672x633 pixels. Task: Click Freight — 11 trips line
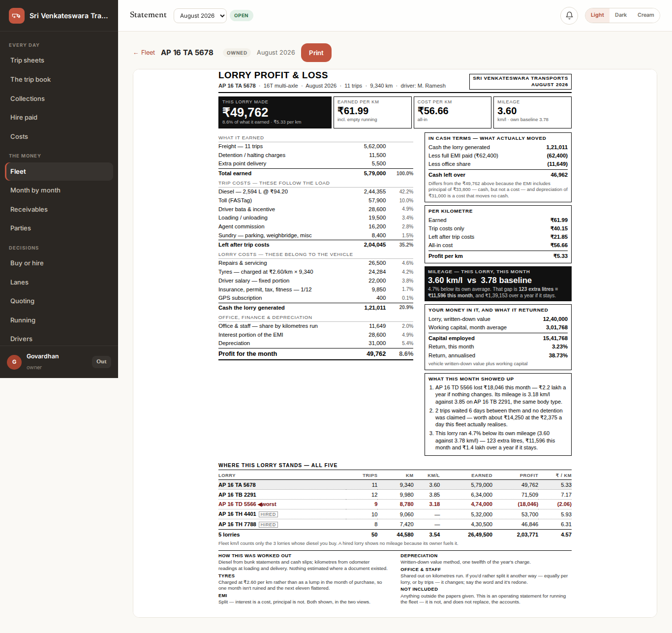316,146
